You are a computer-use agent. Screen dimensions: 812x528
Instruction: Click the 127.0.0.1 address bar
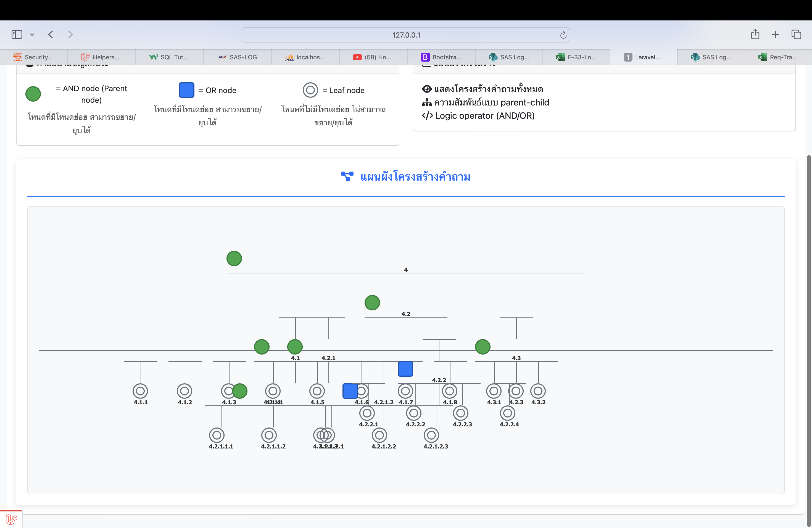pyautogui.click(x=406, y=35)
